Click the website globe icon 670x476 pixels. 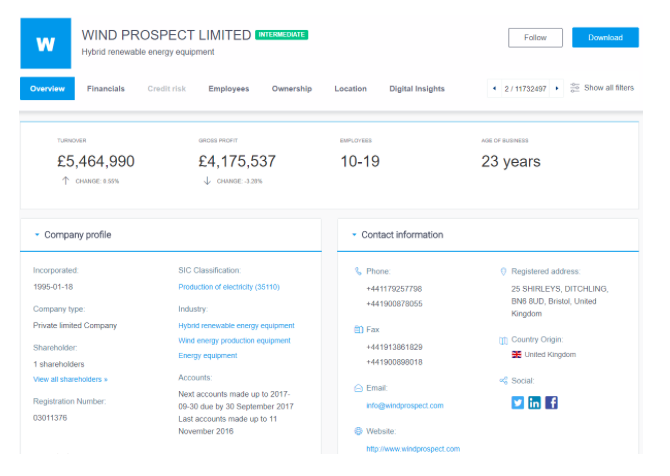click(x=359, y=431)
